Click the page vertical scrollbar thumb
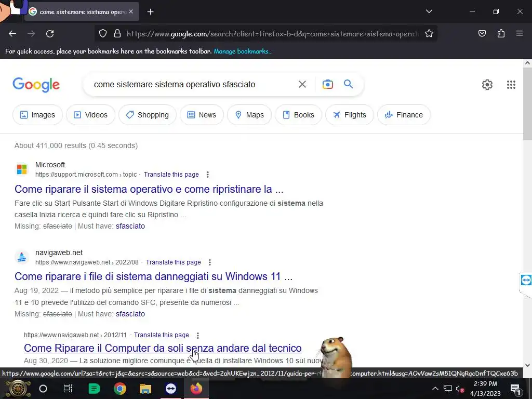The height and width of the screenshot is (399, 532). [527, 103]
